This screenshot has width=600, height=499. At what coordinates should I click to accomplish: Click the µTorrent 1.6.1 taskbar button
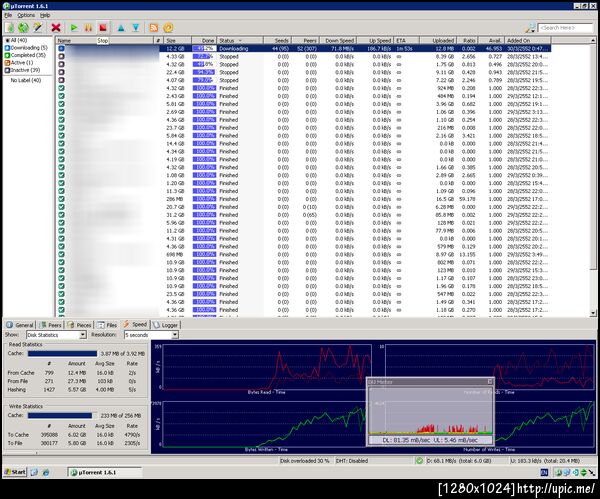coord(104,473)
